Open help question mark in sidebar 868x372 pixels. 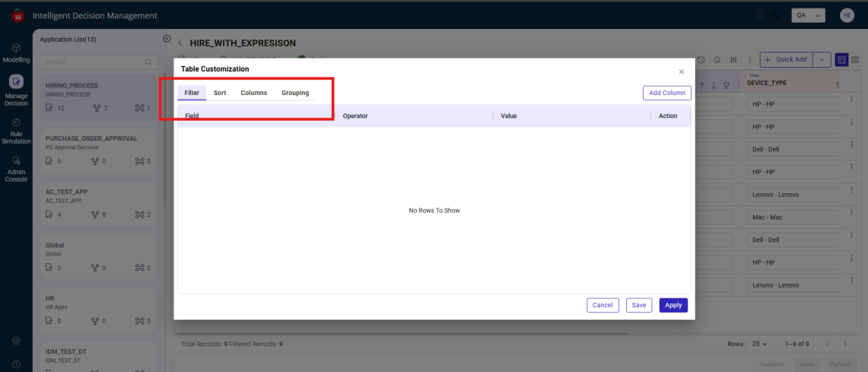[x=16, y=364]
